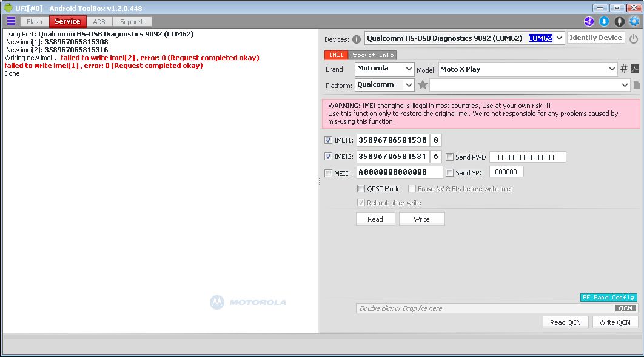
Task: Uncheck the IMEI2 checkbox
Action: [x=328, y=156]
